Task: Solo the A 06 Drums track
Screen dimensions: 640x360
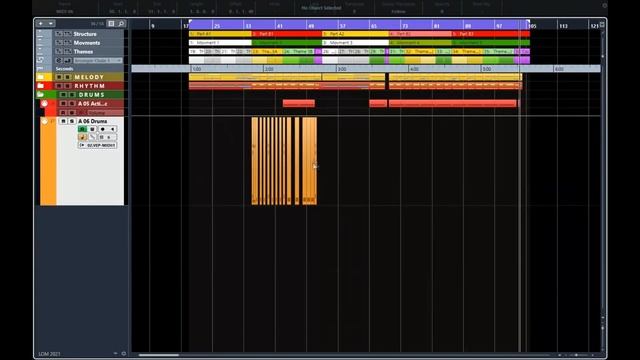Action: pos(72,121)
